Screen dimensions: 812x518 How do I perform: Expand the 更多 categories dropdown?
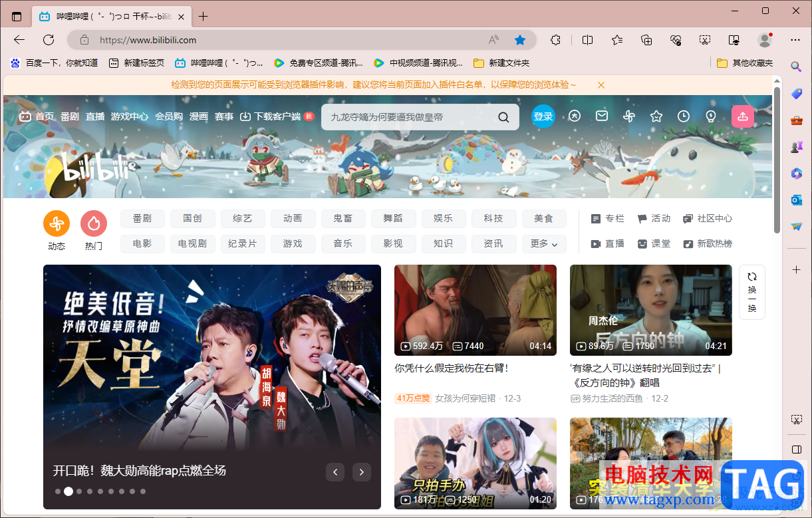pyautogui.click(x=544, y=243)
